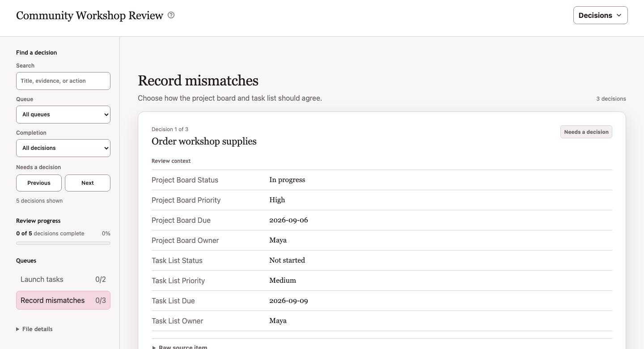Screen dimensions: 644x349
Task: Focus the Title, evidence, or action search field
Action: (63, 81)
